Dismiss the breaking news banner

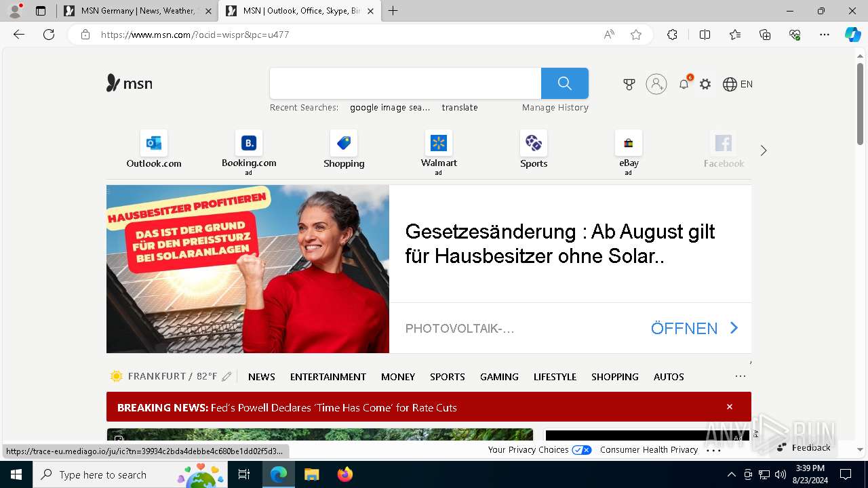click(730, 407)
